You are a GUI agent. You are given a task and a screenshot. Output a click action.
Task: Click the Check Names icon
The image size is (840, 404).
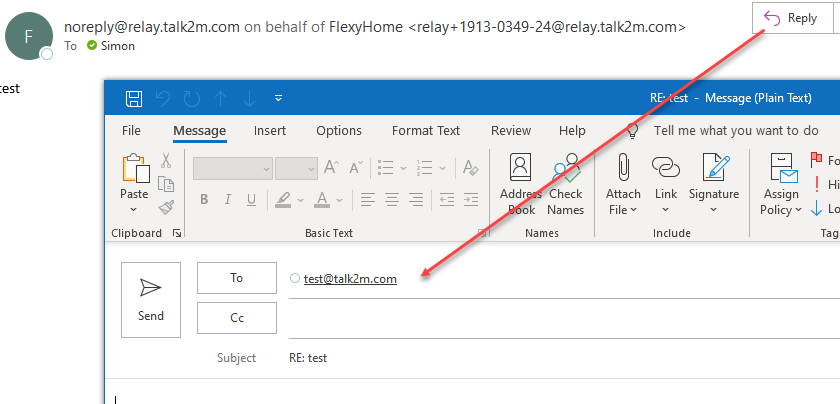coord(566,184)
